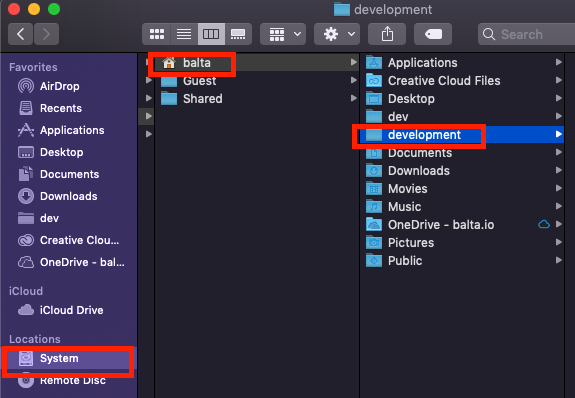Click the OneDrive cloud status icon
The height and width of the screenshot is (398, 575).
[544, 224]
